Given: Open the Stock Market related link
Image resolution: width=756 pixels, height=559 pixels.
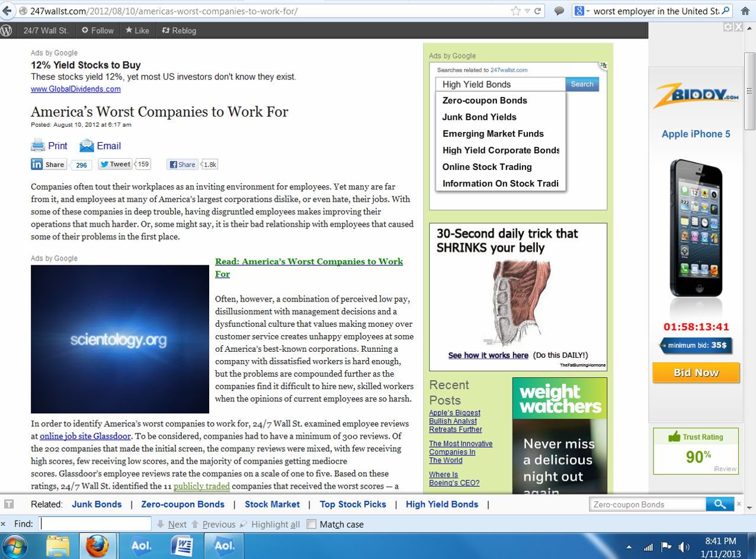Looking at the screenshot, I should [273, 505].
